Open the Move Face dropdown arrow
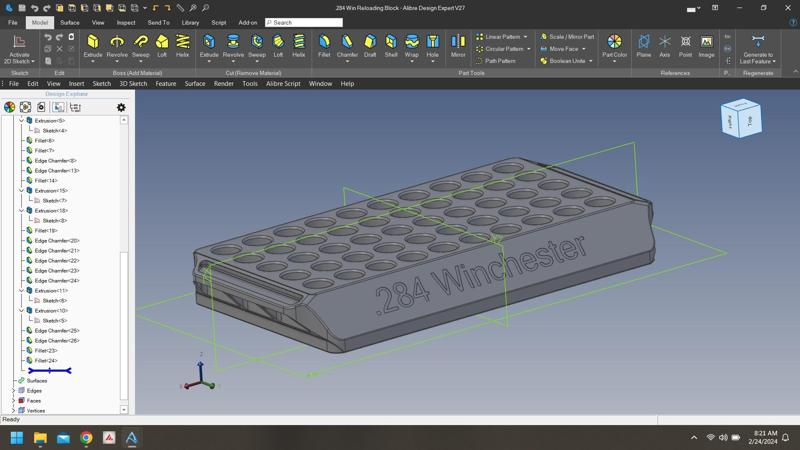800x450 pixels. (584, 49)
